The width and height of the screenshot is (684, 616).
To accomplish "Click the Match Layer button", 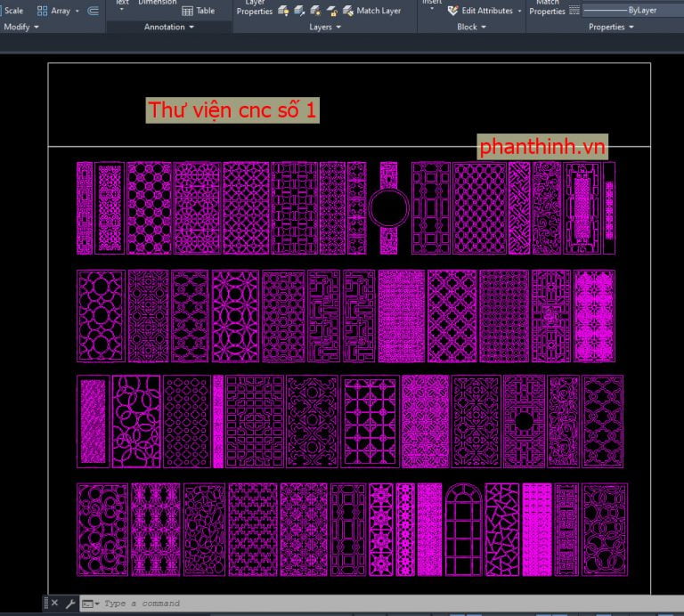I will 371,11.
